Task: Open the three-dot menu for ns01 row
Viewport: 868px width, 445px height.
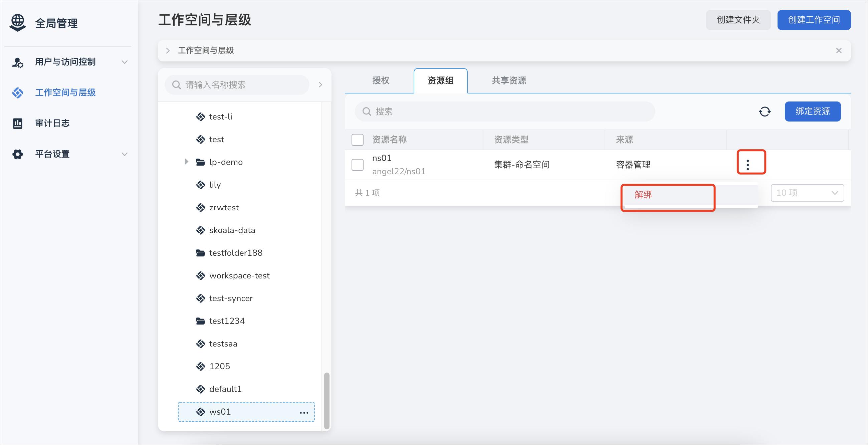Action: (748, 165)
